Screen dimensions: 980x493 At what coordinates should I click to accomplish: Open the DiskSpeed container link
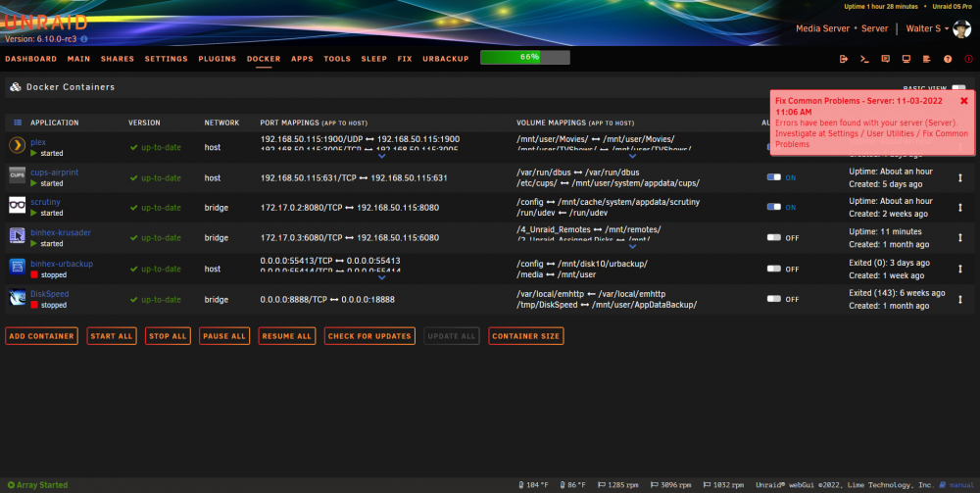[49, 294]
